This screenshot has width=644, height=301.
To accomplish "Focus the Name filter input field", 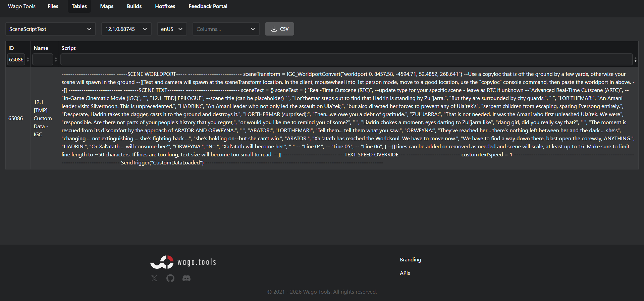I will click(43, 59).
